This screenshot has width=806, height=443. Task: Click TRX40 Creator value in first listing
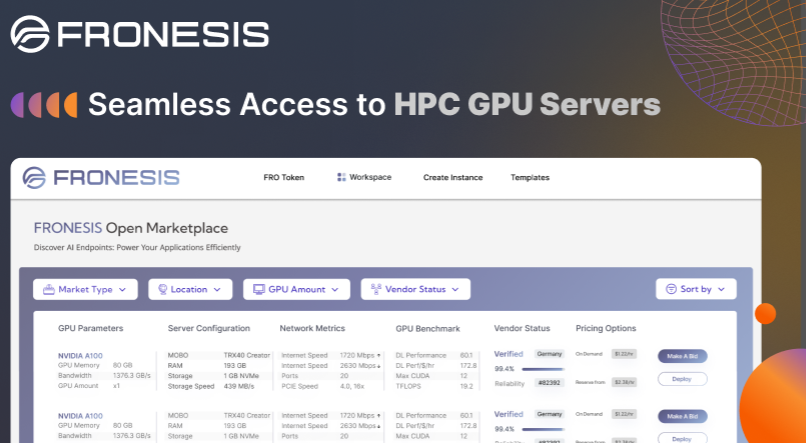pos(247,356)
